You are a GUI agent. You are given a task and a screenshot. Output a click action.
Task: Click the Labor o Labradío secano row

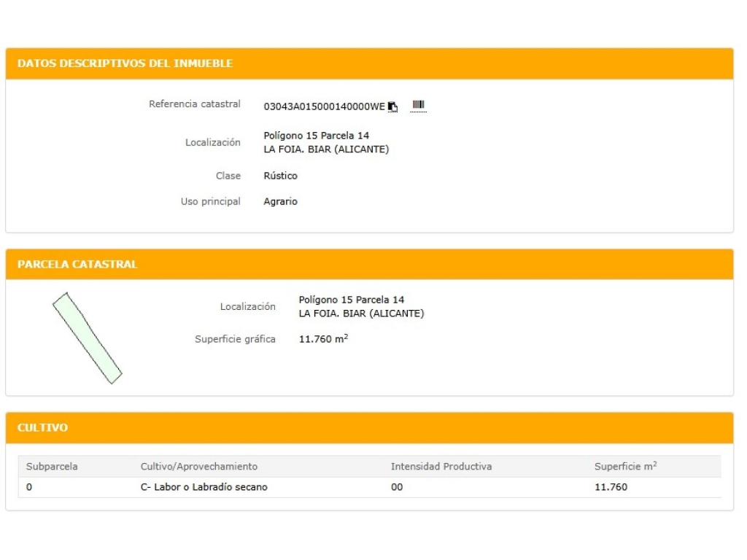[x=369, y=487]
